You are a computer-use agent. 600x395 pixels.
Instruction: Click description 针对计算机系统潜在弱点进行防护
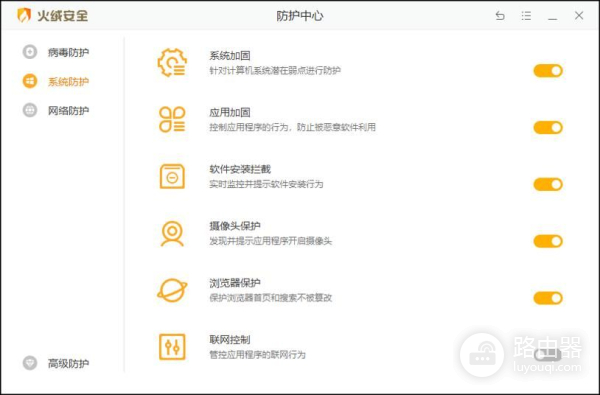click(x=275, y=71)
